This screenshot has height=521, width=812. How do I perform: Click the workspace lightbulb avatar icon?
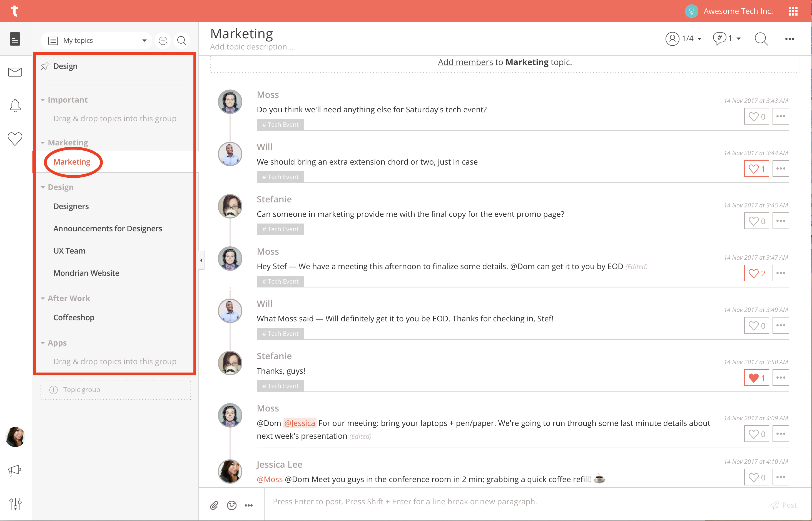tap(692, 11)
